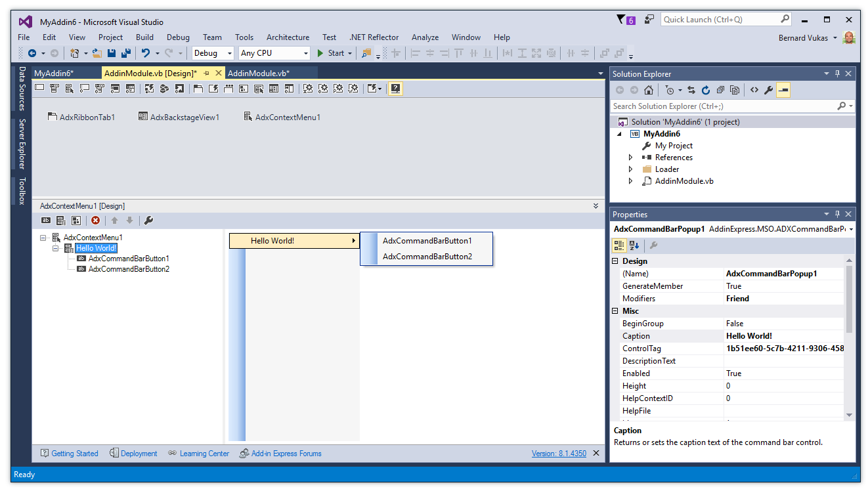Click Collapse All icon in Solution Explorer
The width and height of the screenshot is (868, 489).
click(x=720, y=90)
